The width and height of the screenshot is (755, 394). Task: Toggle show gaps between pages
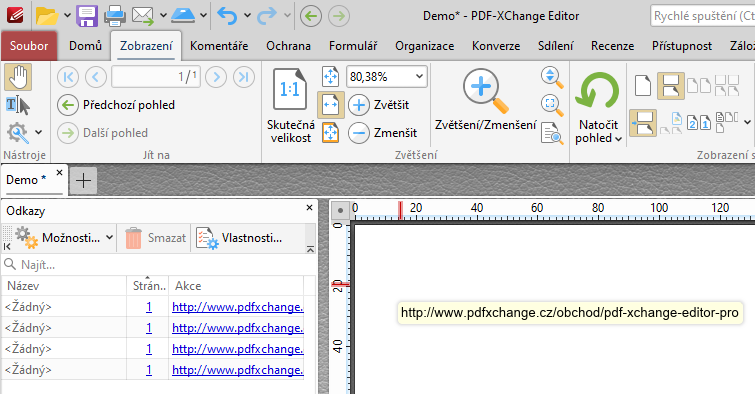(x=643, y=123)
